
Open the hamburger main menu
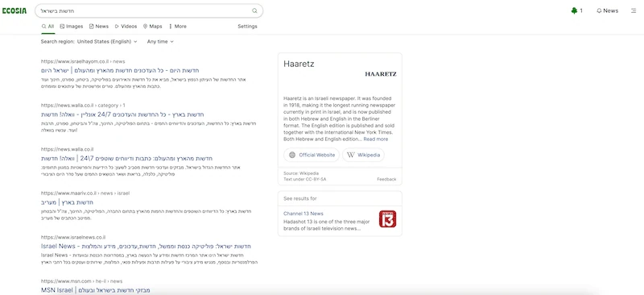[x=634, y=10]
